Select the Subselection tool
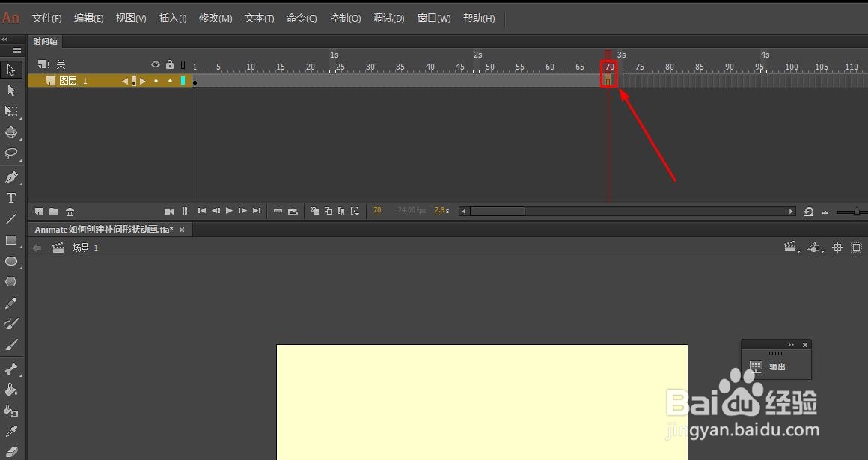The image size is (868, 460). (x=11, y=91)
